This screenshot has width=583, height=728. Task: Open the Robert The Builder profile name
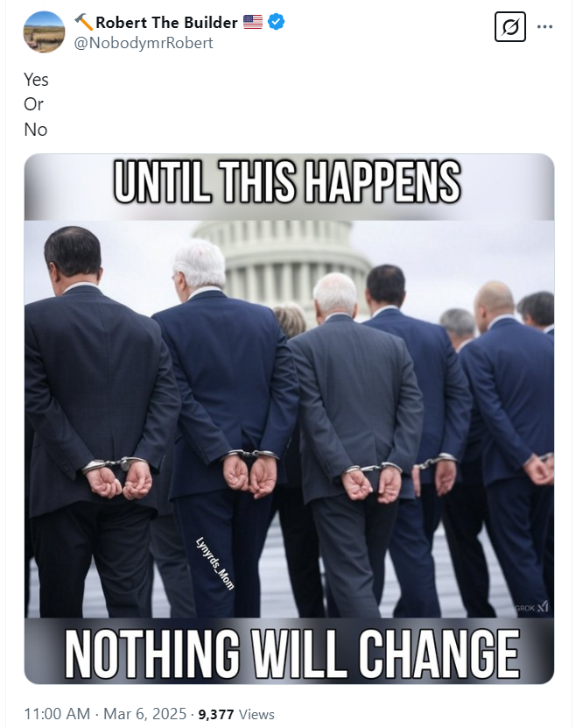(x=166, y=22)
